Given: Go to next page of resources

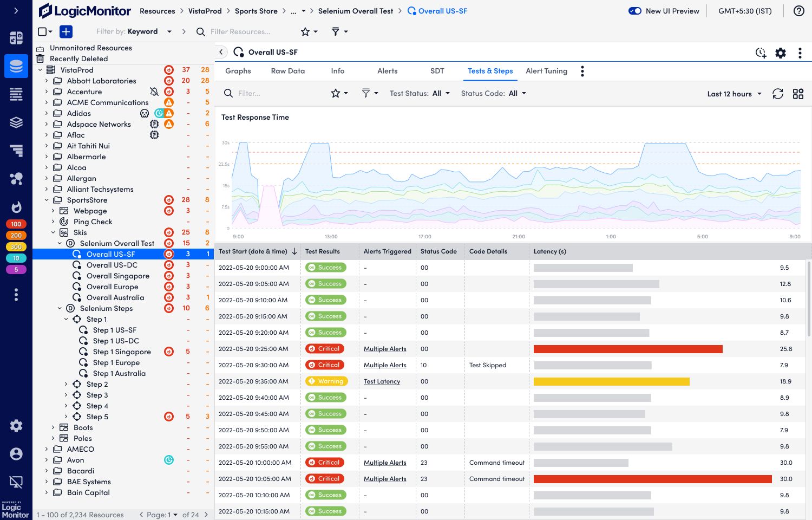Looking at the screenshot, I should point(206,515).
